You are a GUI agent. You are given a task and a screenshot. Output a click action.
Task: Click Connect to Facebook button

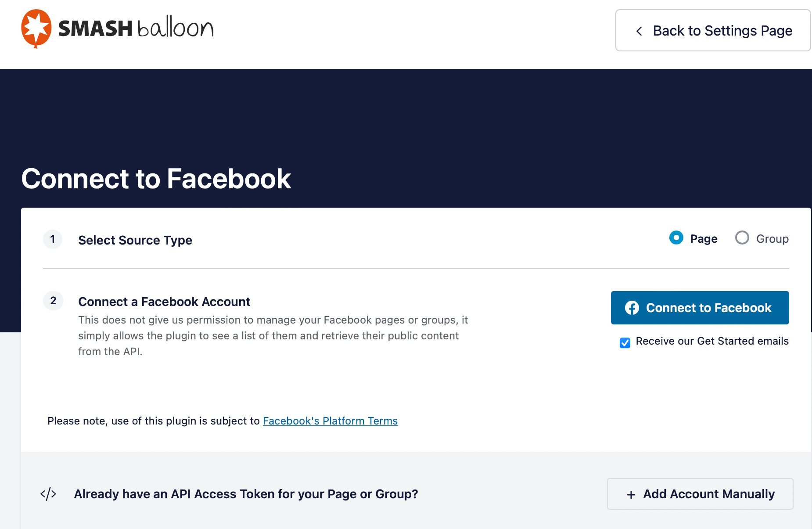[700, 308]
